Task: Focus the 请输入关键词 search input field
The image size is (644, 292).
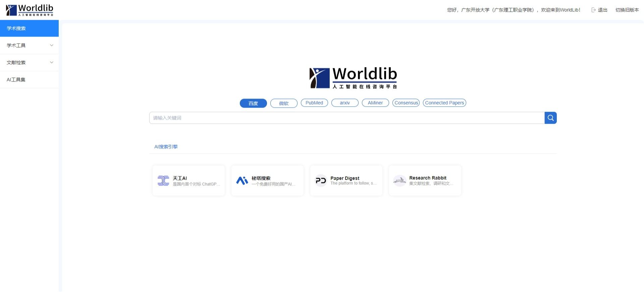Action: 346,118
